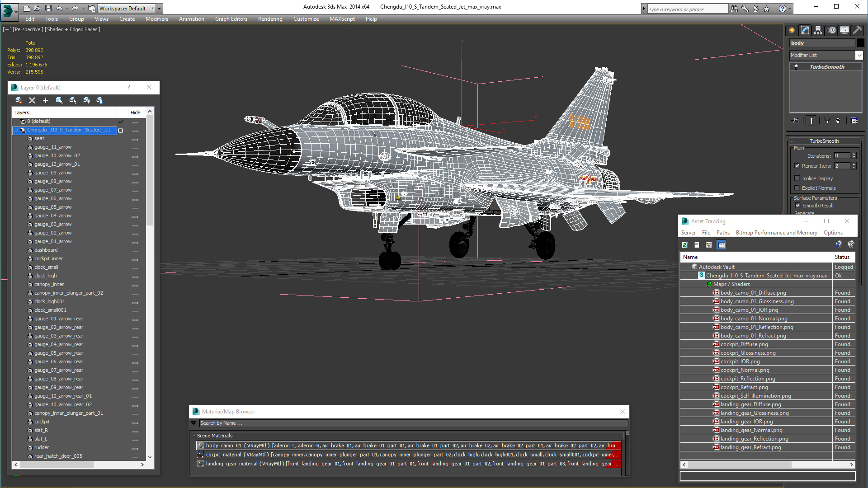Disable the Render Iters checkbox
Screen dimensions: 868x488
point(797,166)
